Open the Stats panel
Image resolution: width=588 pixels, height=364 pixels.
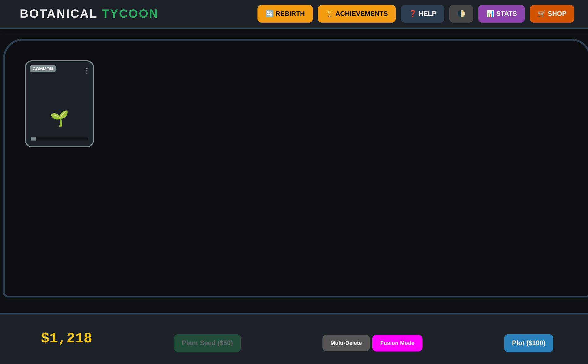(501, 14)
